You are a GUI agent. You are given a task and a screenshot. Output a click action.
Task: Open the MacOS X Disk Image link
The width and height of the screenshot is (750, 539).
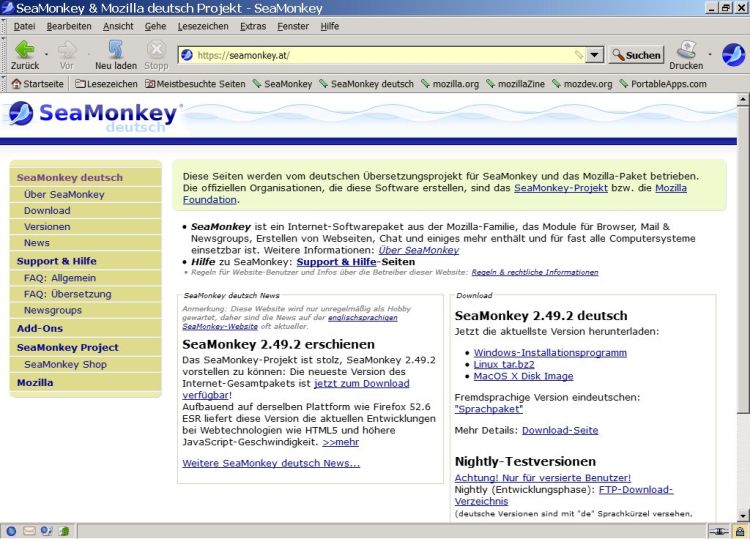point(523,376)
